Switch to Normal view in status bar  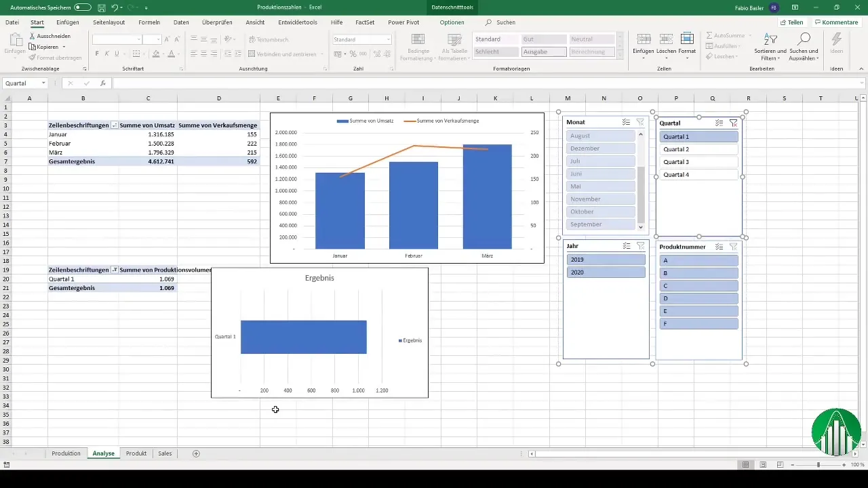(745, 464)
